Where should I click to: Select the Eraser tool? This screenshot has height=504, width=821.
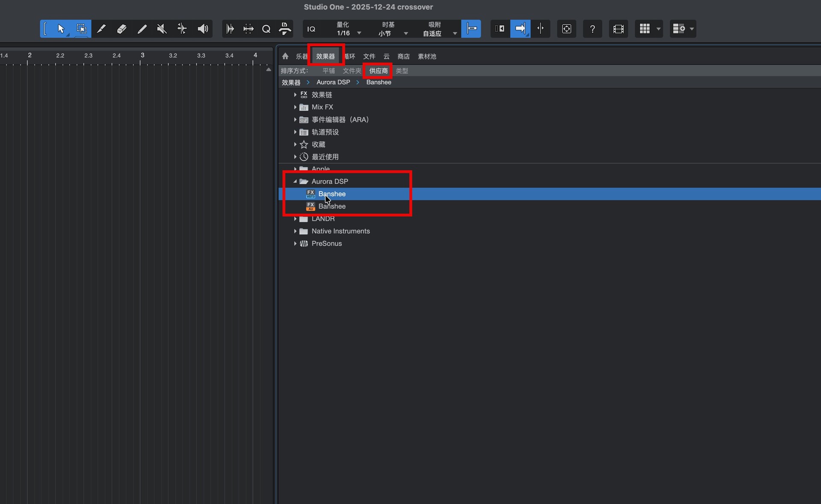click(121, 29)
